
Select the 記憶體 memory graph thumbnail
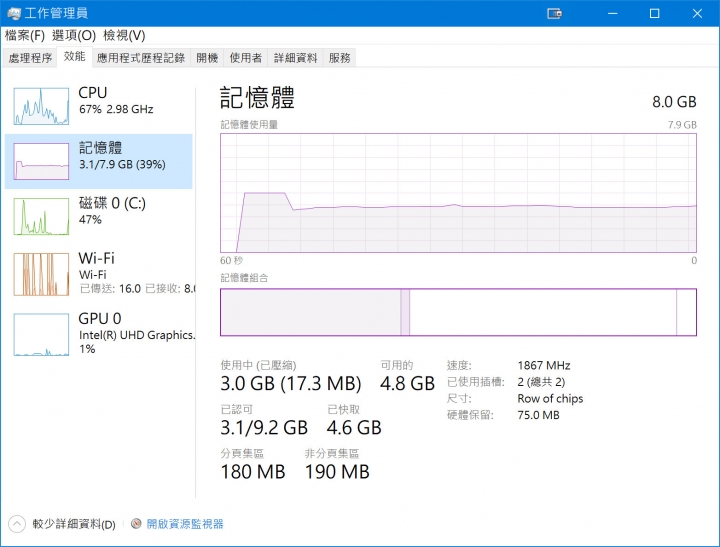point(41,161)
